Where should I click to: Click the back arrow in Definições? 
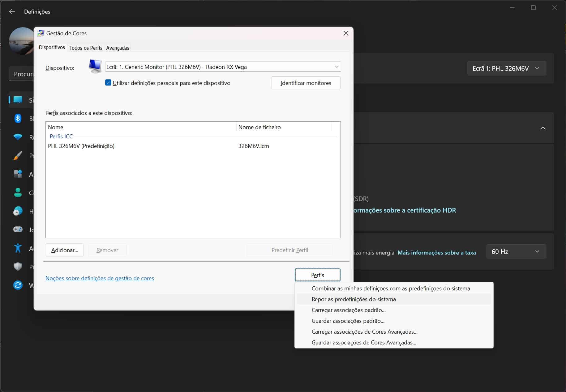click(x=12, y=11)
